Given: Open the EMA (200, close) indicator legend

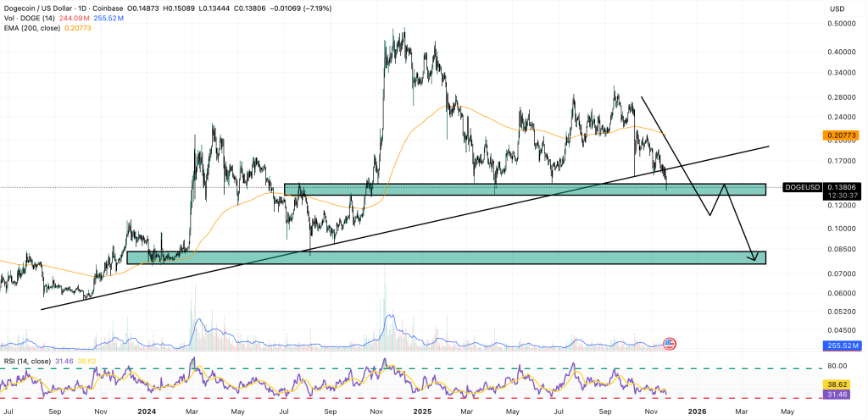Looking at the screenshot, I should (x=39, y=28).
